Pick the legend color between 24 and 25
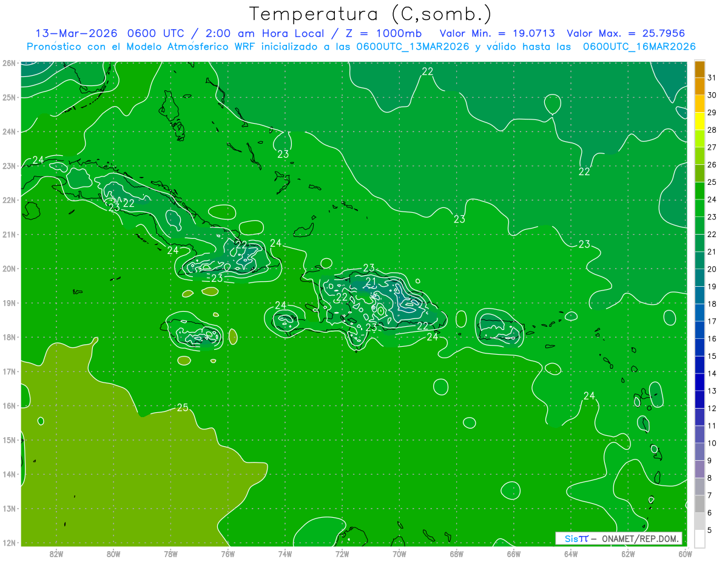Viewport: 728px width, 562px height. click(x=699, y=191)
